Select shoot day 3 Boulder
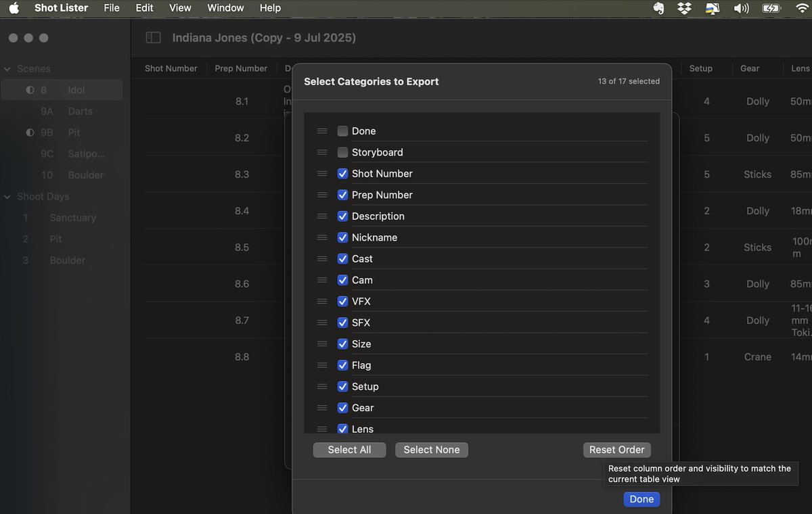Viewport: 812px width, 514px height. (62, 260)
